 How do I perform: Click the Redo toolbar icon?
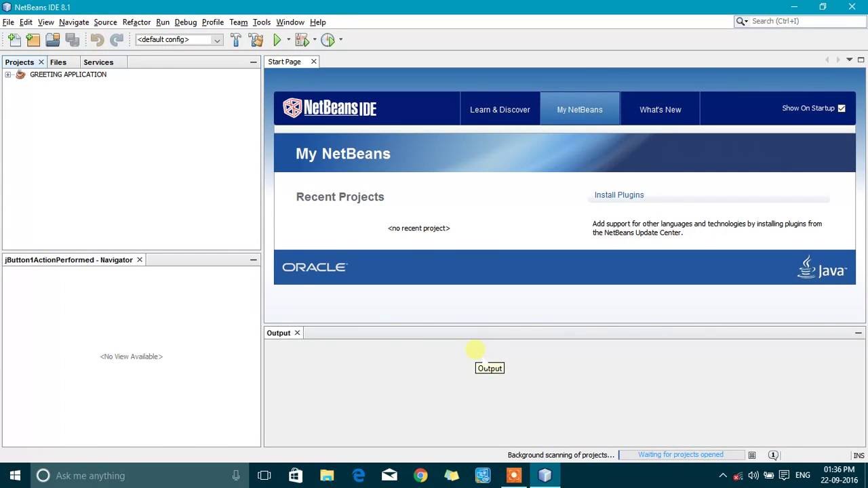117,40
